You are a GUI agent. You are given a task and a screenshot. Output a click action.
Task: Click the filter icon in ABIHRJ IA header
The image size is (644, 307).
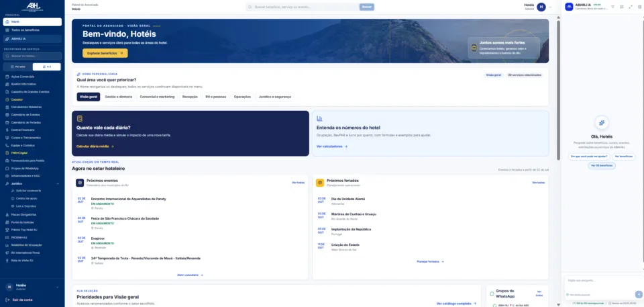(612, 7)
